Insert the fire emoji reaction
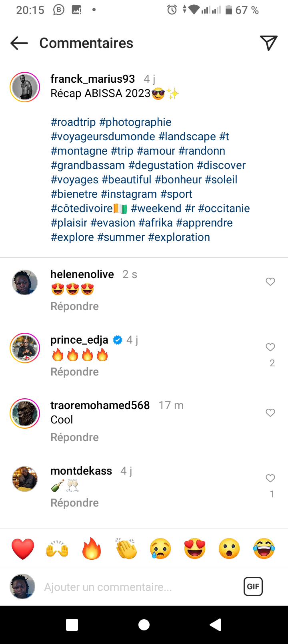The height and width of the screenshot is (644, 288). (x=92, y=549)
